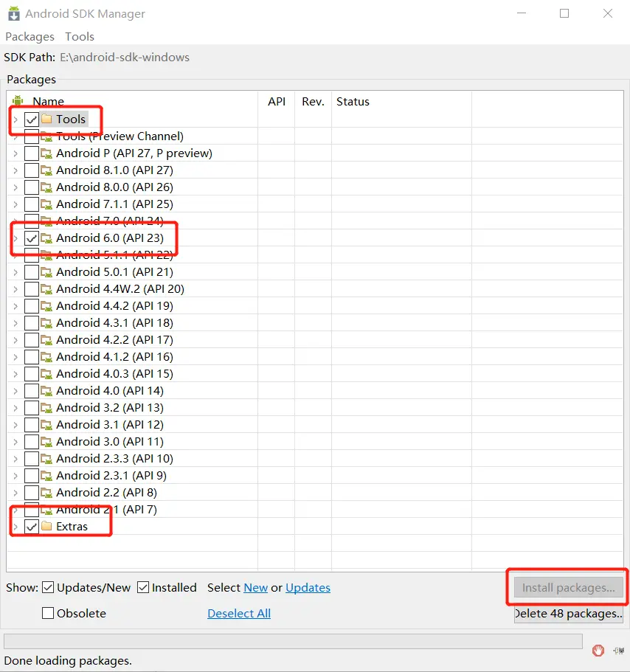Expand the Extras tree node
The width and height of the screenshot is (630, 672).
click(x=15, y=526)
